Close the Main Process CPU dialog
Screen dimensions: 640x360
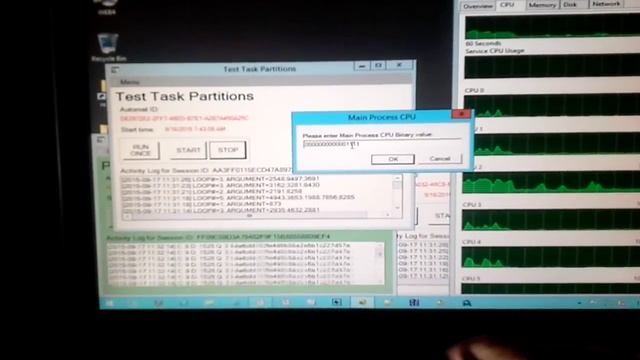tap(461, 114)
